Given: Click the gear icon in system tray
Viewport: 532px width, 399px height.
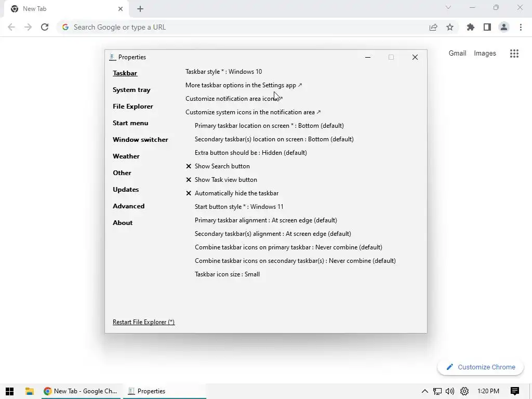Looking at the screenshot, I should pyautogui.click(x=464, y=391).
